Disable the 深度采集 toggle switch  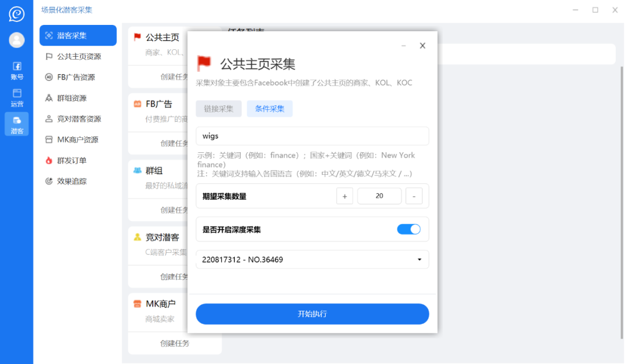click(x=409, y=229)
